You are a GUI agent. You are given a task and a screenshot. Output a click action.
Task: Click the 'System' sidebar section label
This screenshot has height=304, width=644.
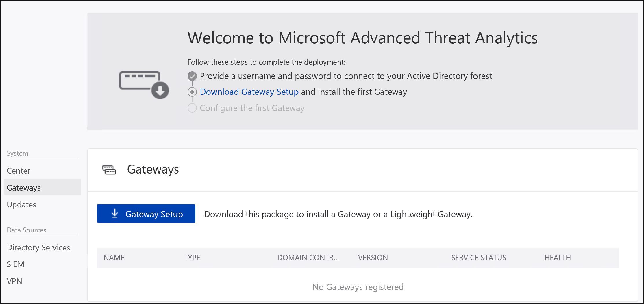[x=18, y=153]
